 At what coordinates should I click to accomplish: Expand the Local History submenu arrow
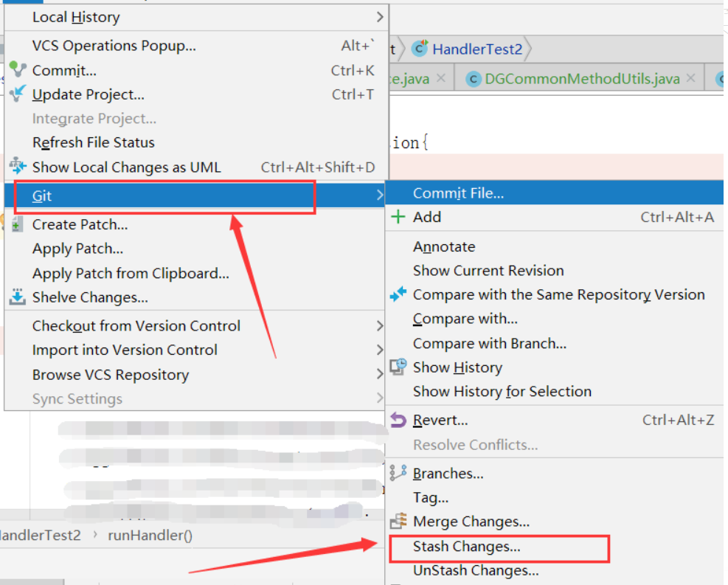point(380,17)
